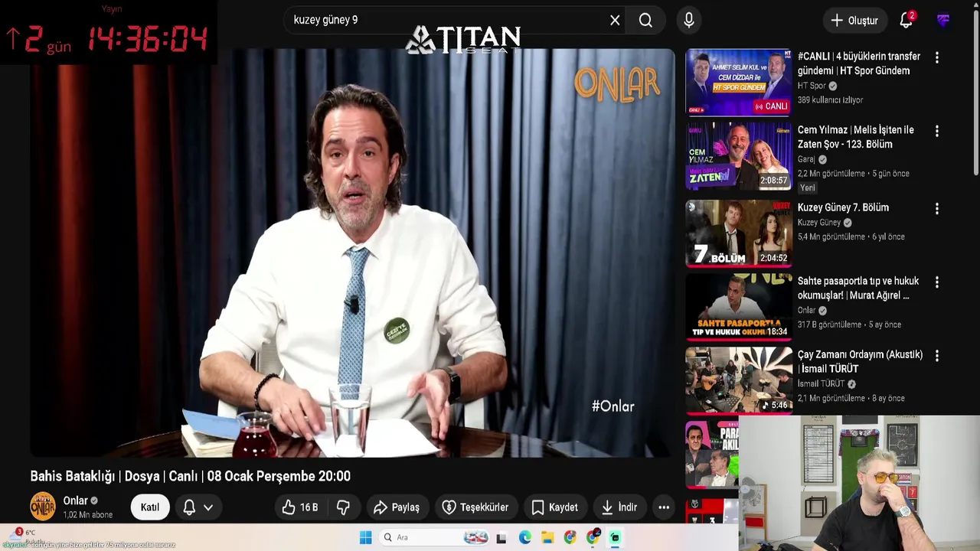Open Sahte pasaportla tıp ve hukuk thumbnail
The height and width of the screenshot is (551, 980).
tap(738, 306)
